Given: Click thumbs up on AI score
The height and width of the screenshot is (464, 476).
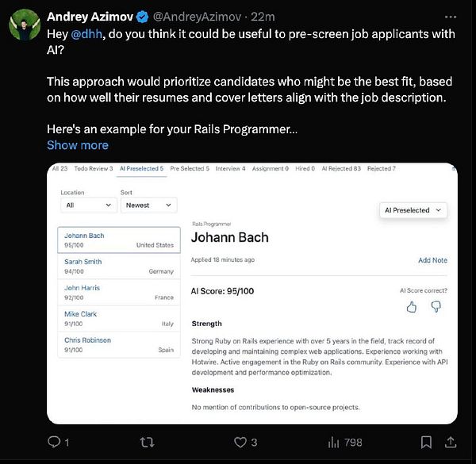Looking at the screenshot, I should [411, 306].
